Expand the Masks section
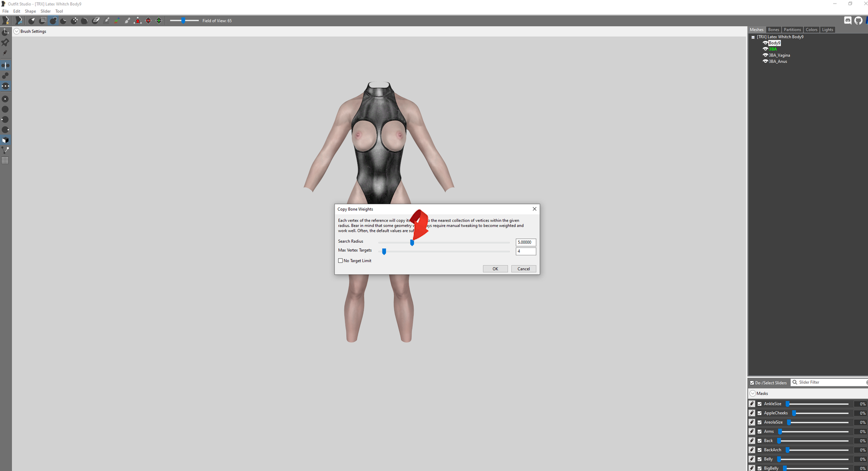This screenshot has height=471, width=868. click(x=753, y=393)
